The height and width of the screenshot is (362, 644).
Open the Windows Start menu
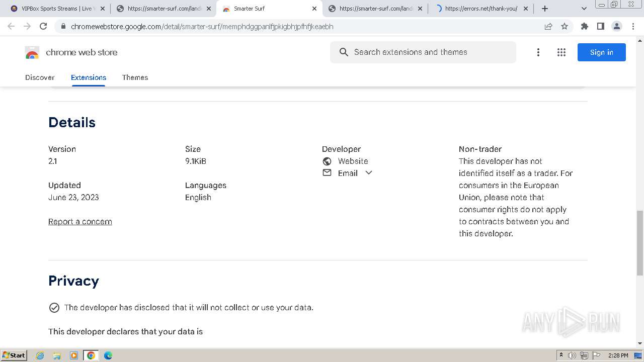tap(14, 355)
